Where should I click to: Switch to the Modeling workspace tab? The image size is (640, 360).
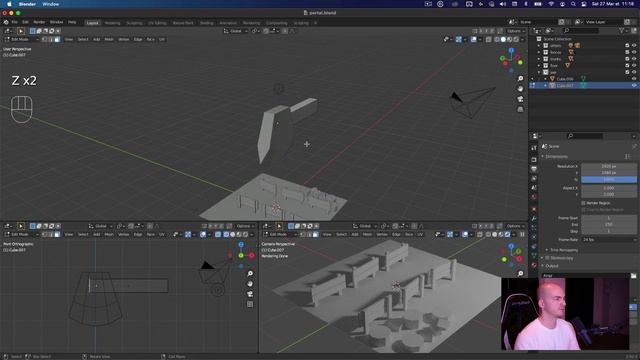(113, 23)
